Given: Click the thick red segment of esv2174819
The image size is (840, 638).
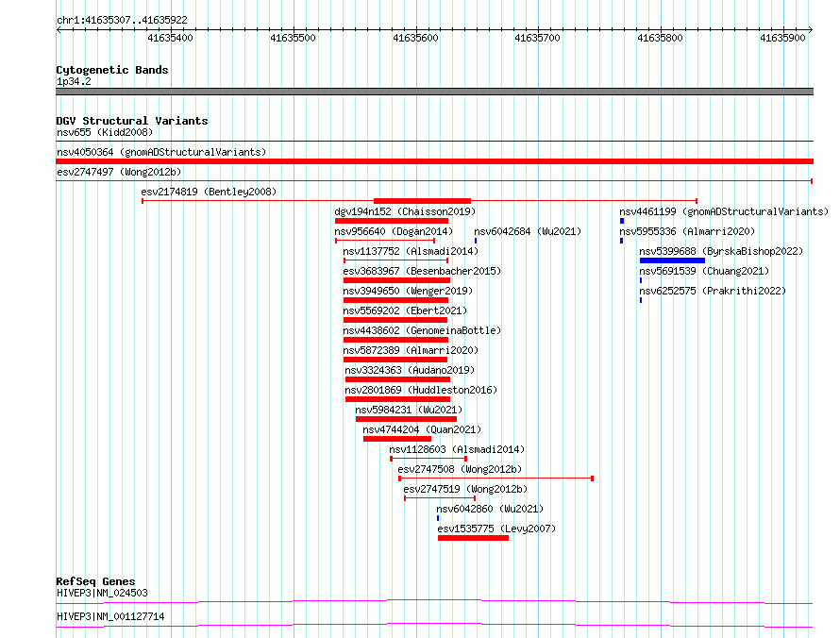Looking at the screenshot, I should tap(422, 201).
